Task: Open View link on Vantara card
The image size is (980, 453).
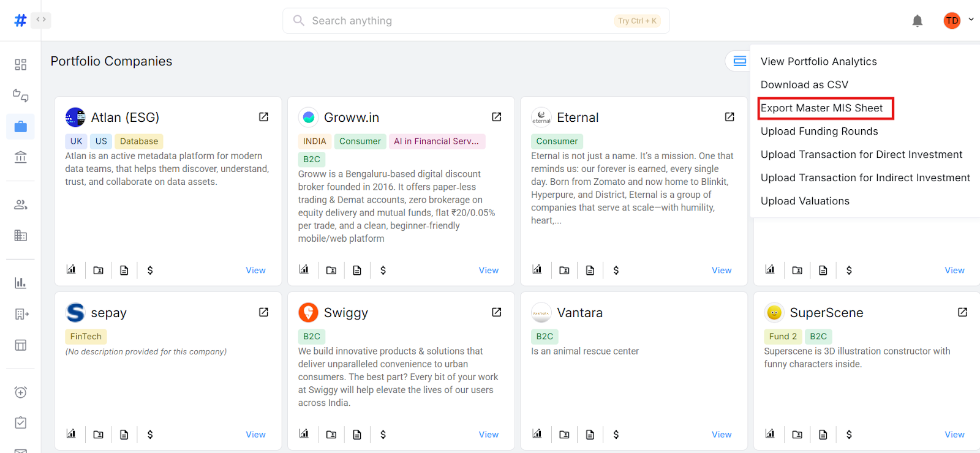Action: [721, 435]
